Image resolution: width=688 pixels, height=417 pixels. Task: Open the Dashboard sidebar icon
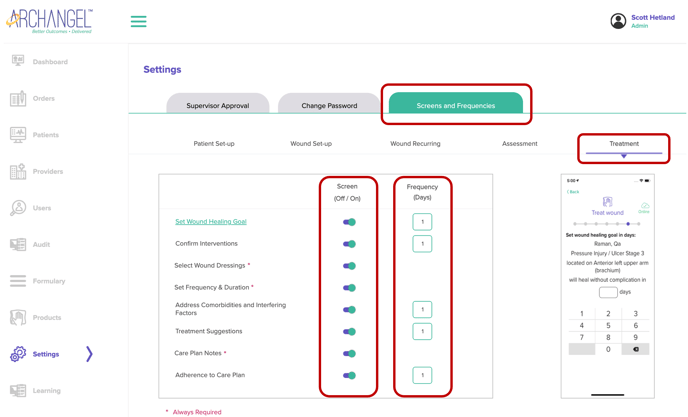(18, 62)
